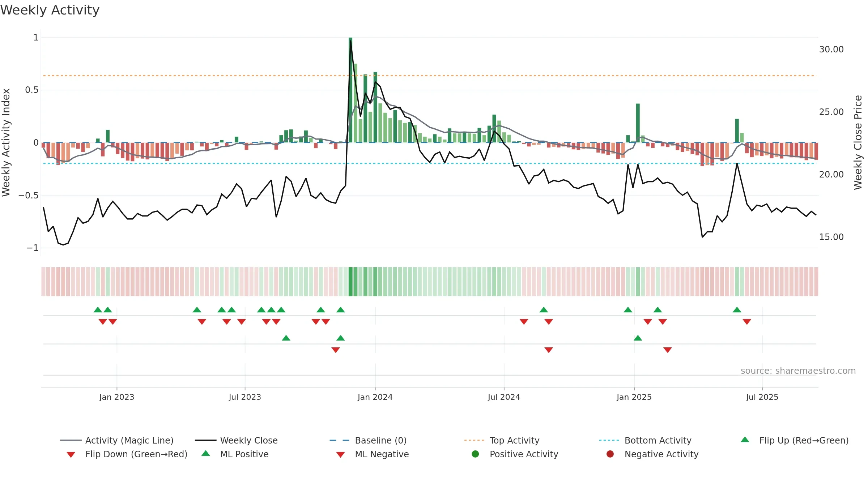Click the Jan 2024 axis label

pyautogui.click(x=375, y=397)
